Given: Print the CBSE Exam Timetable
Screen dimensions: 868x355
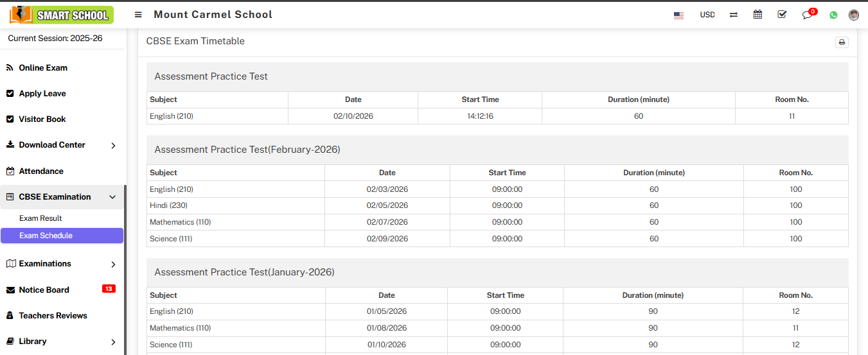Looking at the screenshot, I should [x=842, y=42].
